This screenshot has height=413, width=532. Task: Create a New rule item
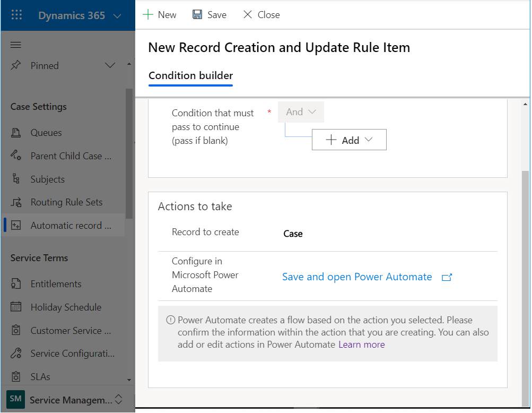click(x=160, y=15)
